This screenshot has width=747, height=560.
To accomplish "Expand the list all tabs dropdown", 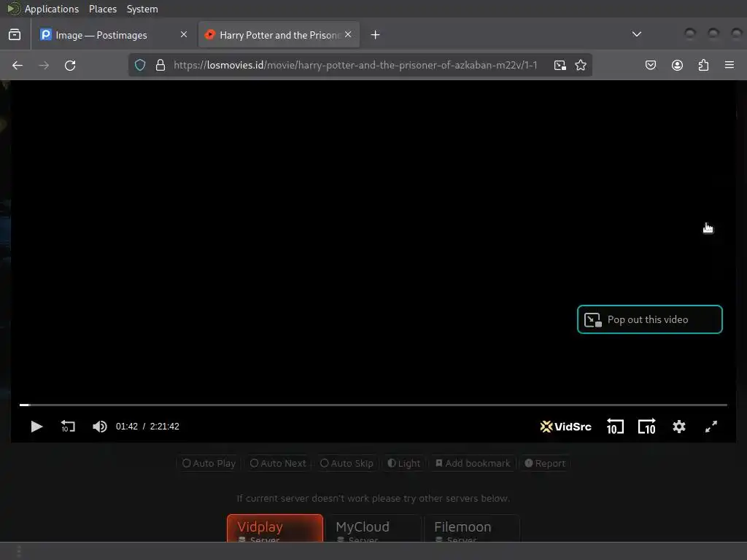I will [636, 34].
